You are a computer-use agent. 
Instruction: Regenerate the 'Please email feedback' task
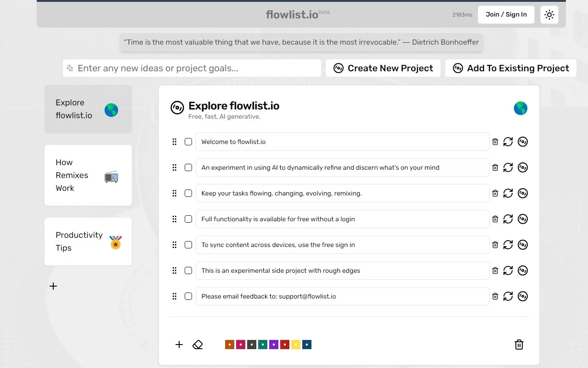tap(508, 296)
